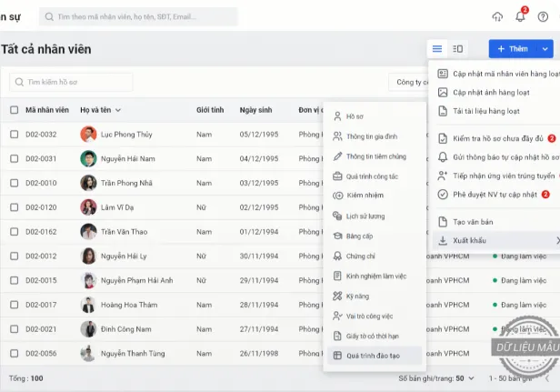Image resolution: width=560 pixels, height=392 pixels.
Task: Select 'Cập nhật ảnh hàng loạt' option
Action: 490,92
